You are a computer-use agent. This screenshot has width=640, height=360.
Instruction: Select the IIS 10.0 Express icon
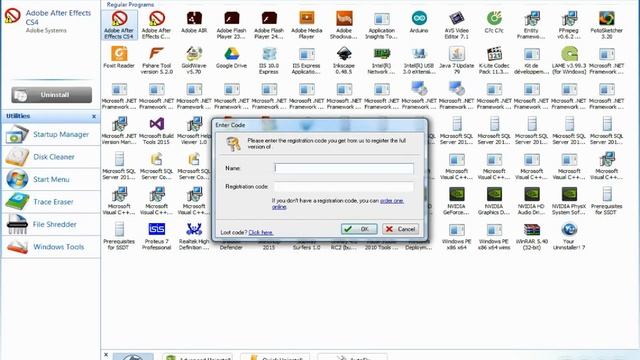coord(269,60)
